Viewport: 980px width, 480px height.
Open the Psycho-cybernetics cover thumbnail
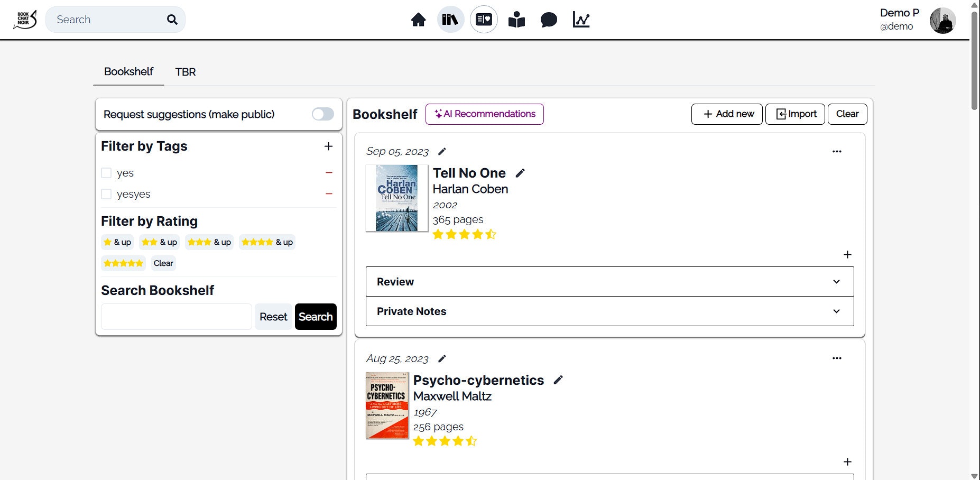[x=387, y=405]
